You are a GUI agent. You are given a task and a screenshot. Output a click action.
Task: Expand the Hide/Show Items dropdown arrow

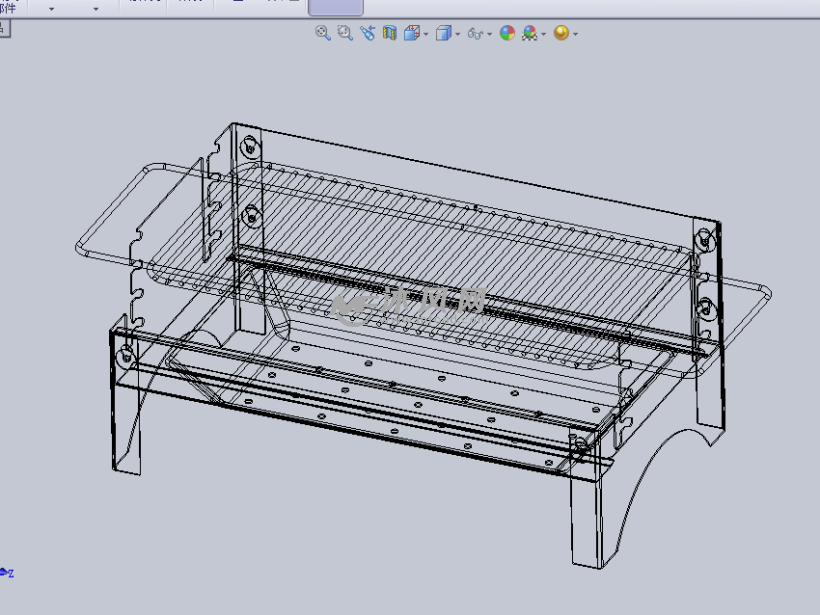pos(490,34)
